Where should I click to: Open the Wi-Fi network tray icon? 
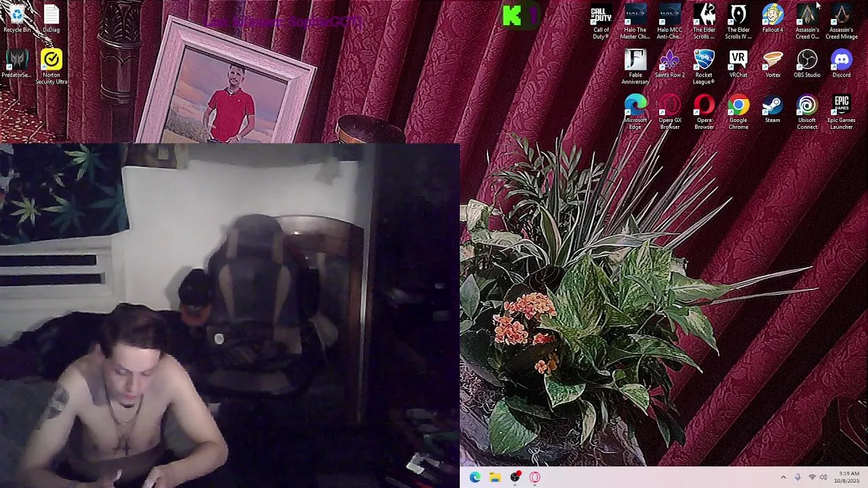pyautogui.click(x=812, y=477)
